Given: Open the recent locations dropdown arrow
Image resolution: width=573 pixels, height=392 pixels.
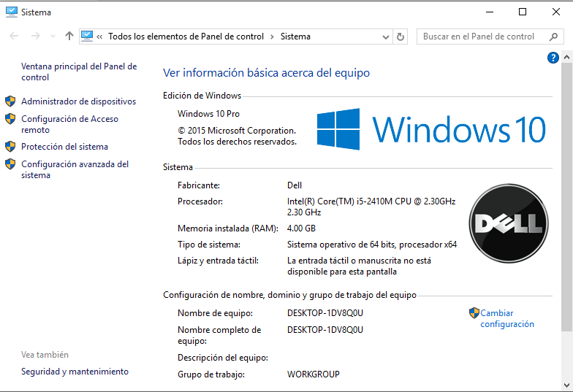Looking at the screenshot, I should [53, 36].
